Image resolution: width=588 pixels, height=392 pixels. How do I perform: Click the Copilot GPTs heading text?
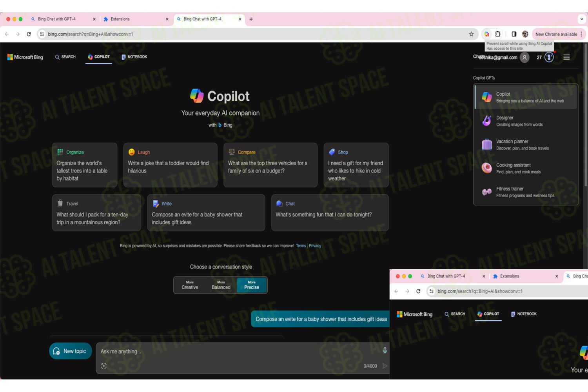[x=484, y=78]
